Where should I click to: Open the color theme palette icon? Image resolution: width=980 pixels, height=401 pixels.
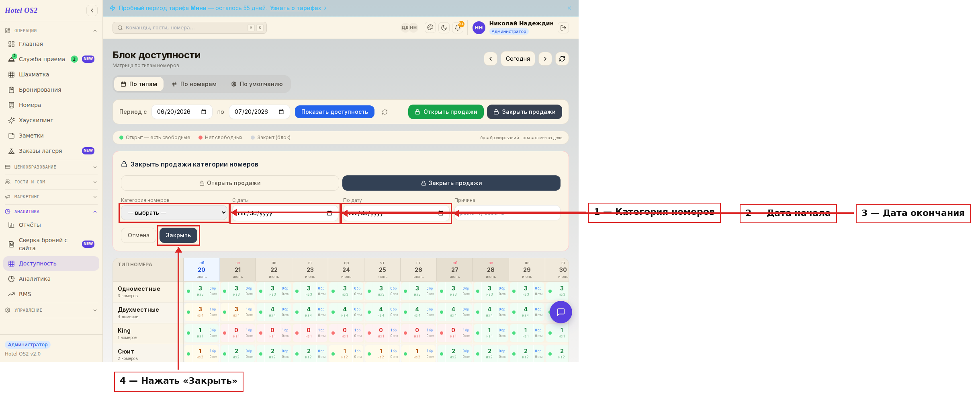click(x=430, y=28)
